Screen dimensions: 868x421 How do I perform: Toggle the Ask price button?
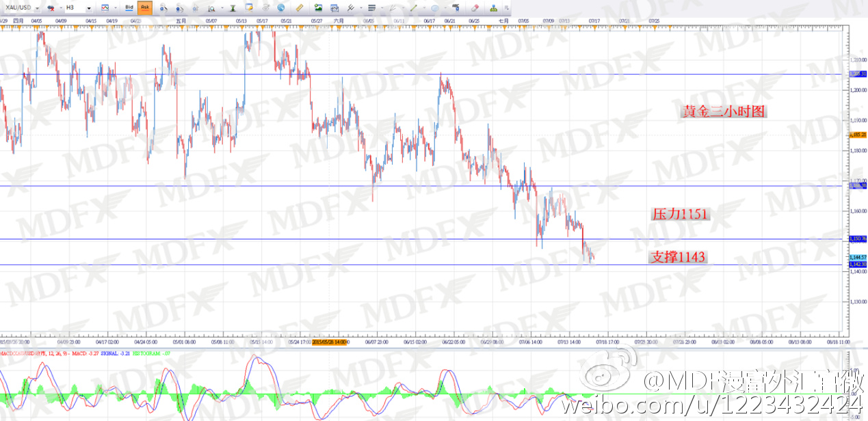pyautogui.click(x=144, y=8)
